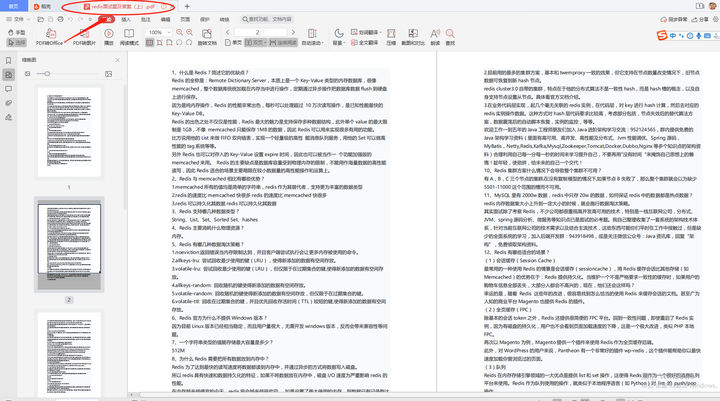
Task: Switch to the 稻壳 tab
Action: [x=43, y=6]
